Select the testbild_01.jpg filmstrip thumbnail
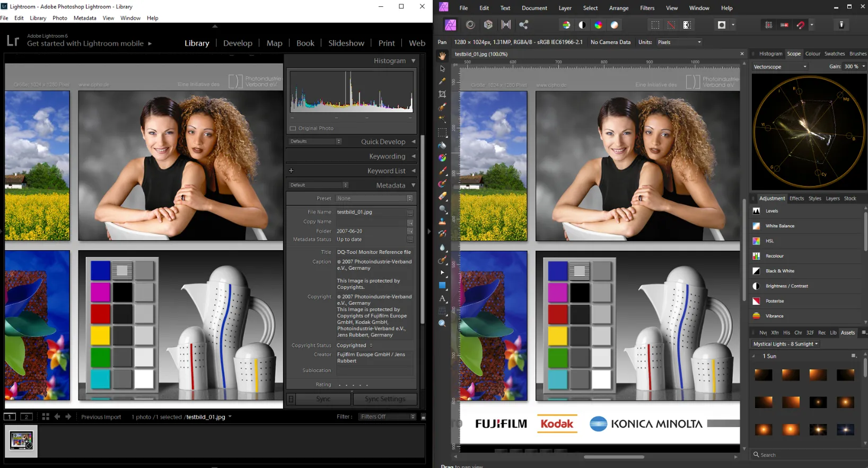The height and width of the screenshot is (468, 868). click(x=21, y=440)
